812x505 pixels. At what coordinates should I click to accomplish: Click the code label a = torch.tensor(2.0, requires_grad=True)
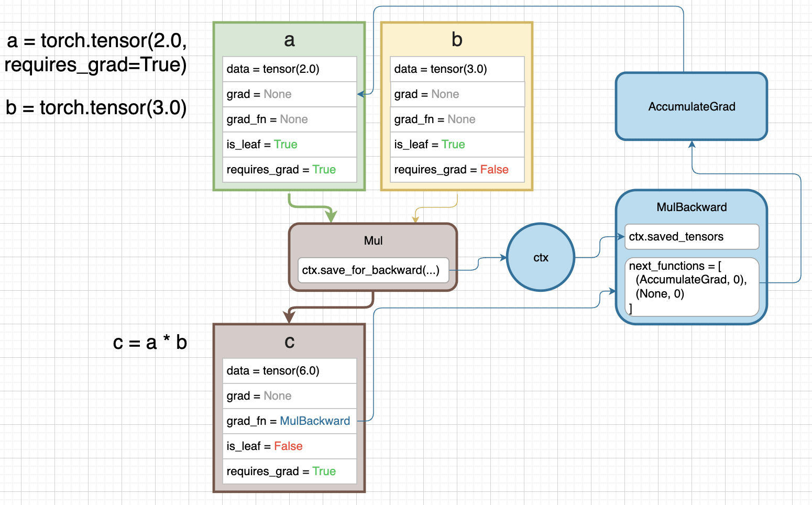(x=96, y=52)
